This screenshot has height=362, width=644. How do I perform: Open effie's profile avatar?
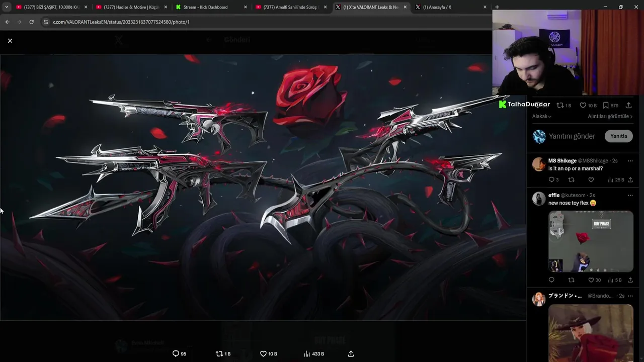point(539,199)
